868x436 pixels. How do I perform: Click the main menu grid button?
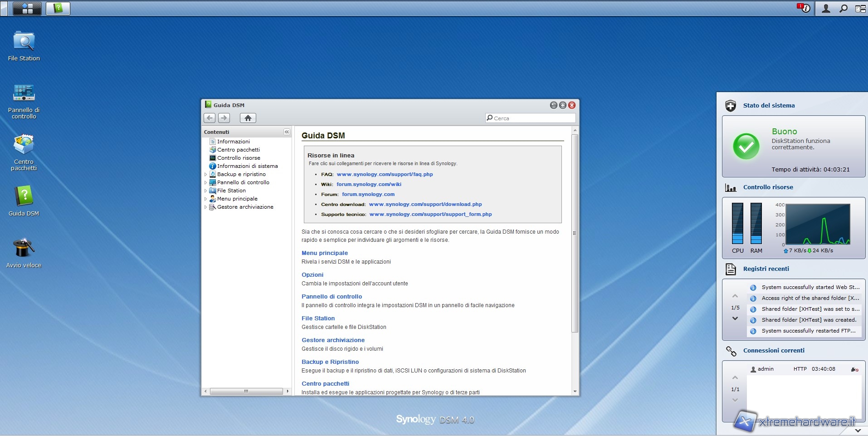coord(27,8)
